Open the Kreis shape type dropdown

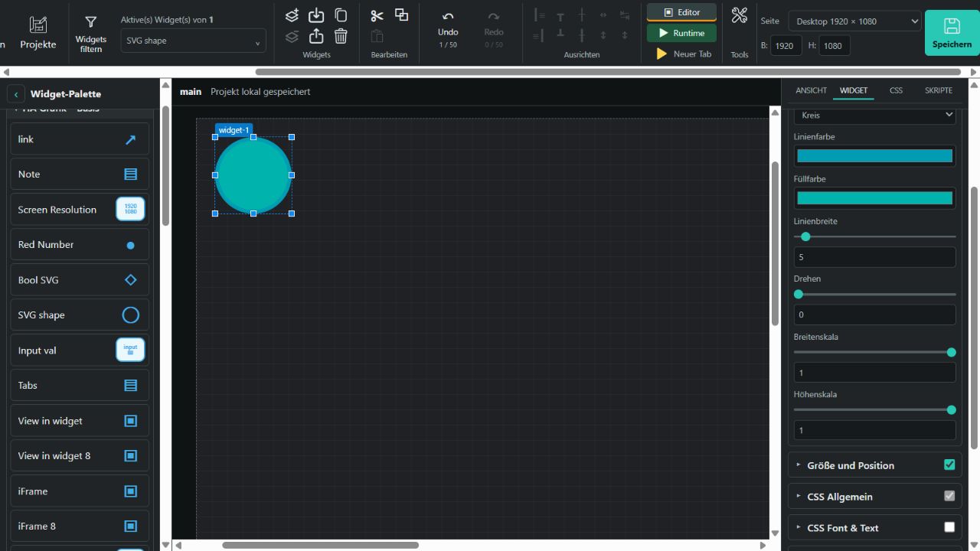pyautogui.click(x=874, y=115)
